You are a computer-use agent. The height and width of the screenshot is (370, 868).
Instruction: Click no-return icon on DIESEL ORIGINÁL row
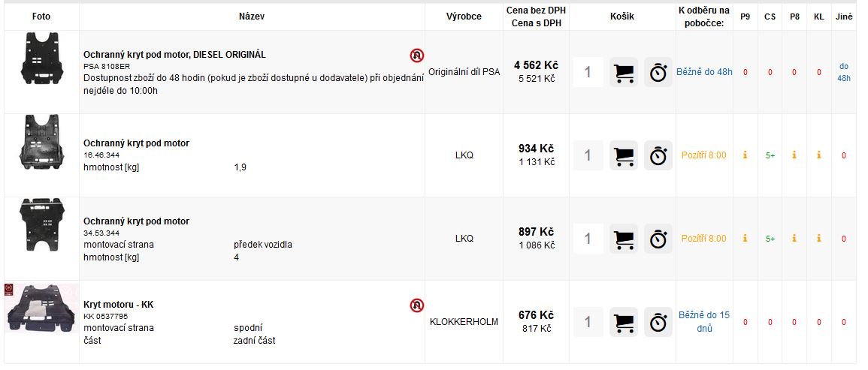coord(417,56)
